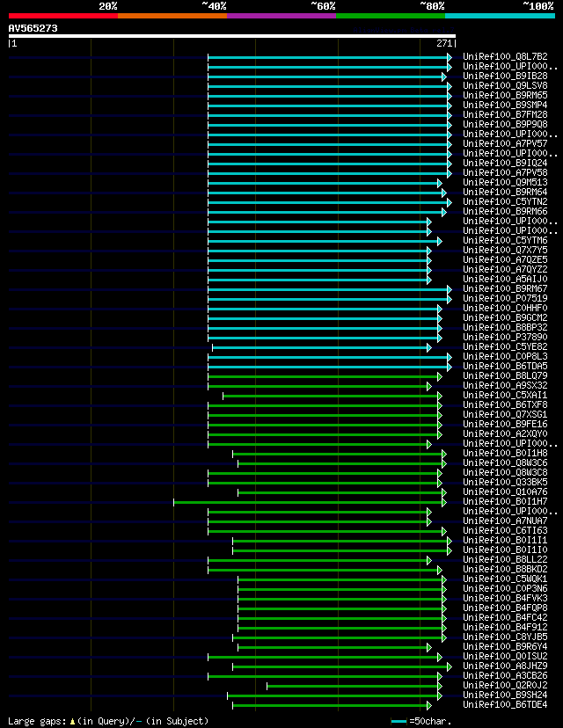Select the UniRef100_B9GCM2 label
The height and width of the screenshot is (728, 563).
tap(506, 318)
